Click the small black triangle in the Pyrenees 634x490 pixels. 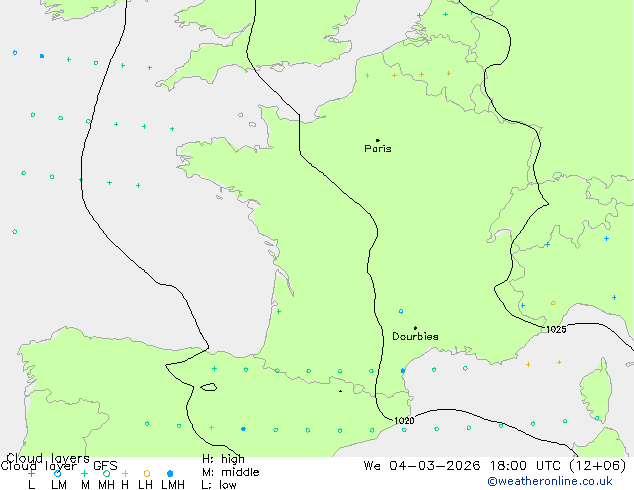(340, 391)
